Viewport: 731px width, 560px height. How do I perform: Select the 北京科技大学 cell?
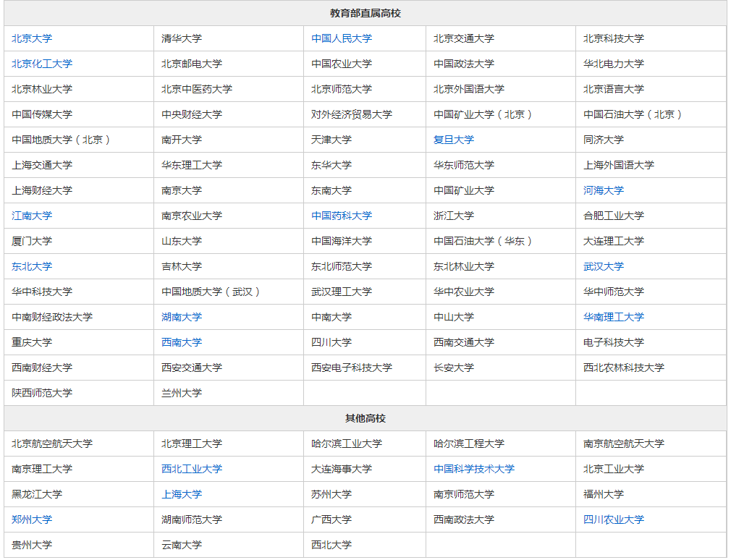651,38
